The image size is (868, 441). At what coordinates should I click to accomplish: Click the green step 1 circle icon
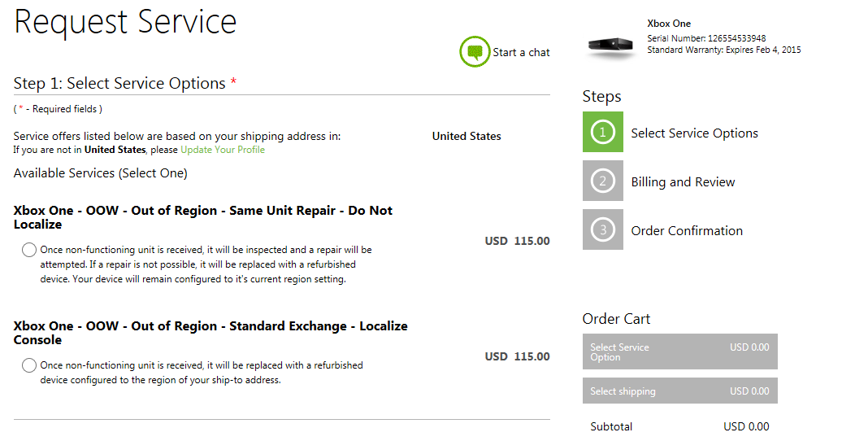(603, 132)
